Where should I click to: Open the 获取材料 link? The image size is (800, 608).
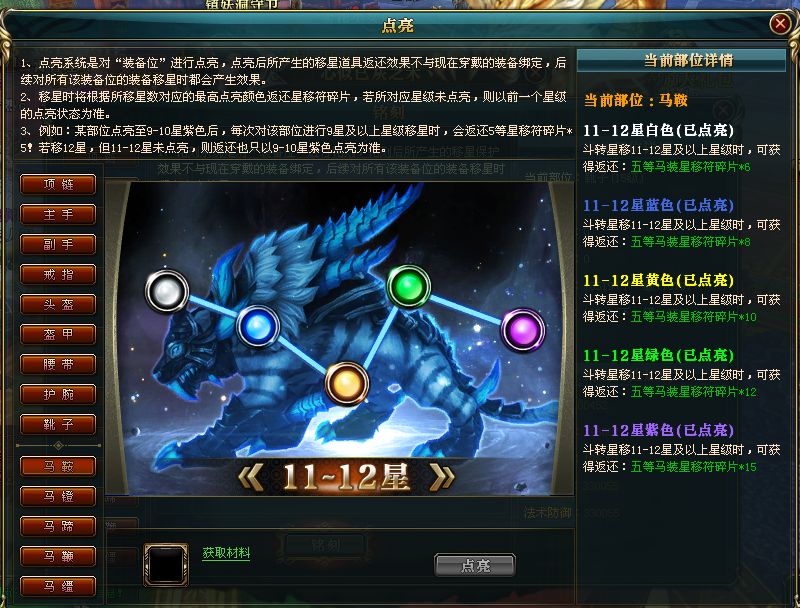(x=226, y=553)
